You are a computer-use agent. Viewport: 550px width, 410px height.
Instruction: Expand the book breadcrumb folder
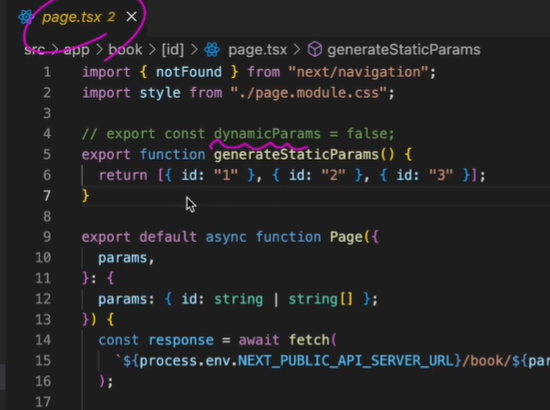[x=125, y=50]
